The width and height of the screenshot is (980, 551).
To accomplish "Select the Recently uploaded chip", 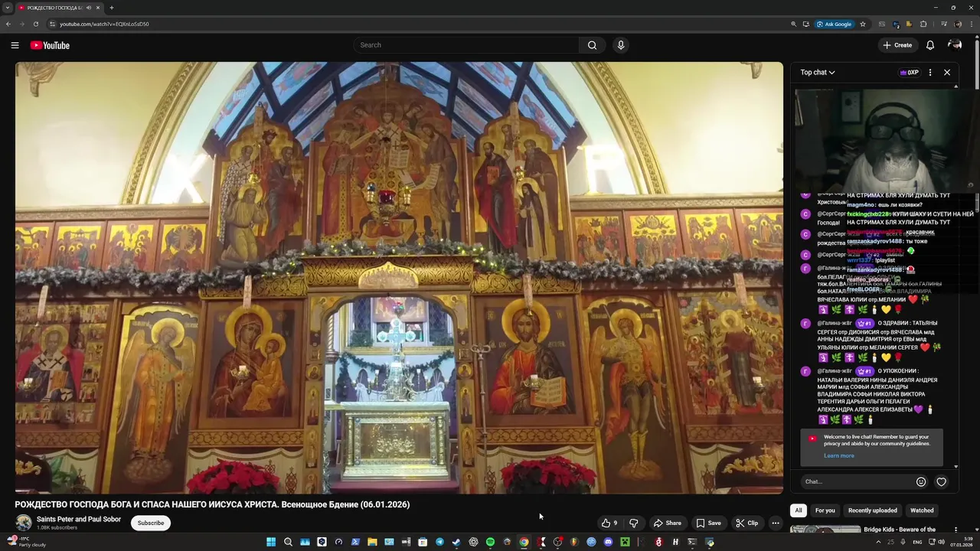I will (x=872, y=510).
